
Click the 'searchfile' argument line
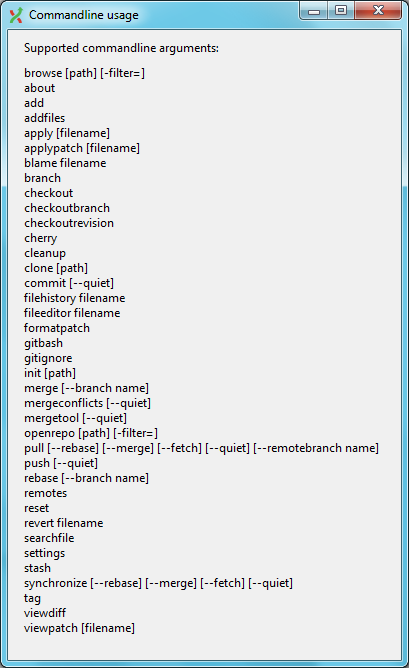pyautogui.click(x=49, y=538)
